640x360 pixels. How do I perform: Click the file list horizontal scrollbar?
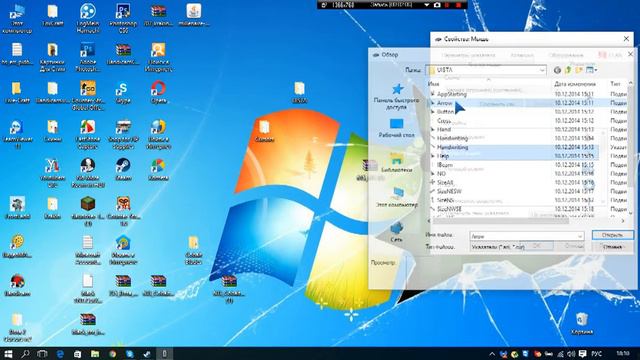coord(500,221)
